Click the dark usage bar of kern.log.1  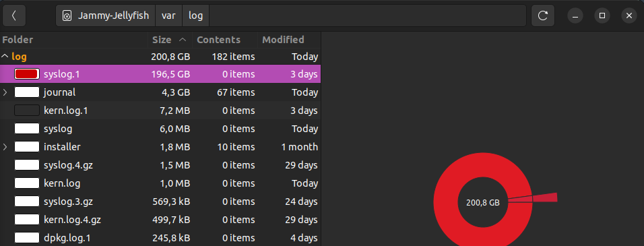[x=27, y=111]
